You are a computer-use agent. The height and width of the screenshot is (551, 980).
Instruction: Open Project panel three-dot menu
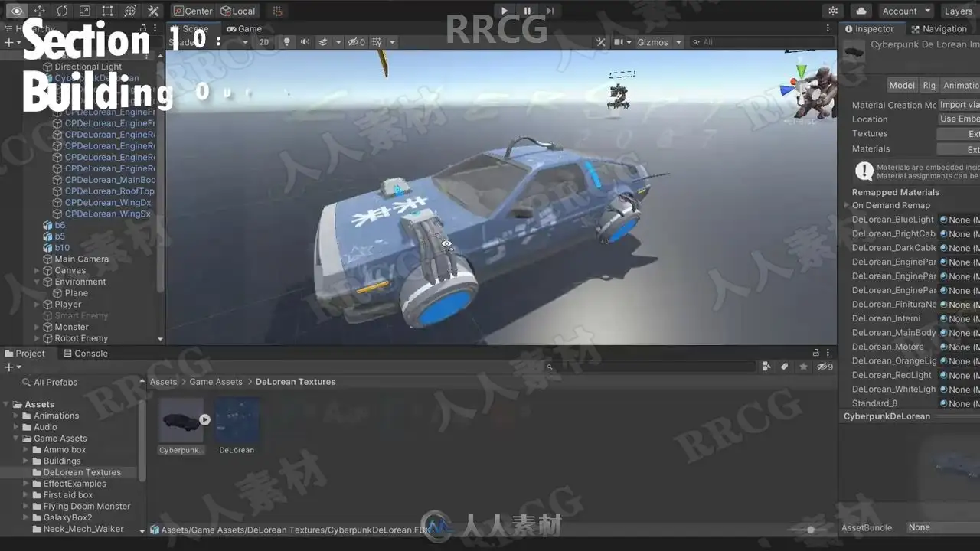(x=828, y=353)
